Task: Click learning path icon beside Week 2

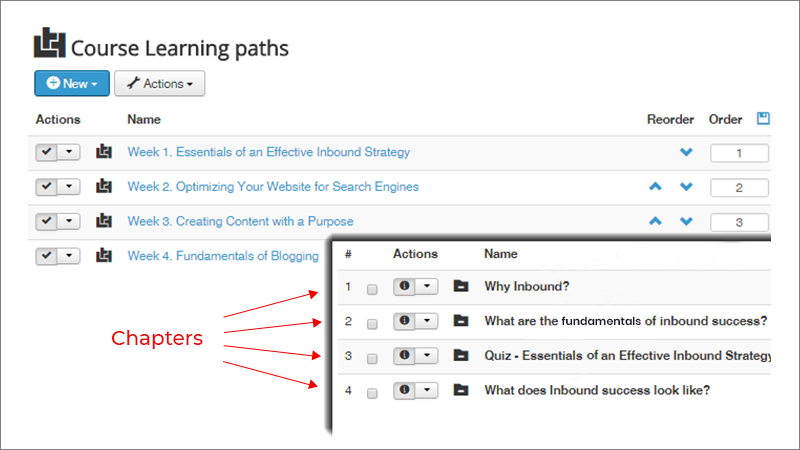Action: click(104, 186)
